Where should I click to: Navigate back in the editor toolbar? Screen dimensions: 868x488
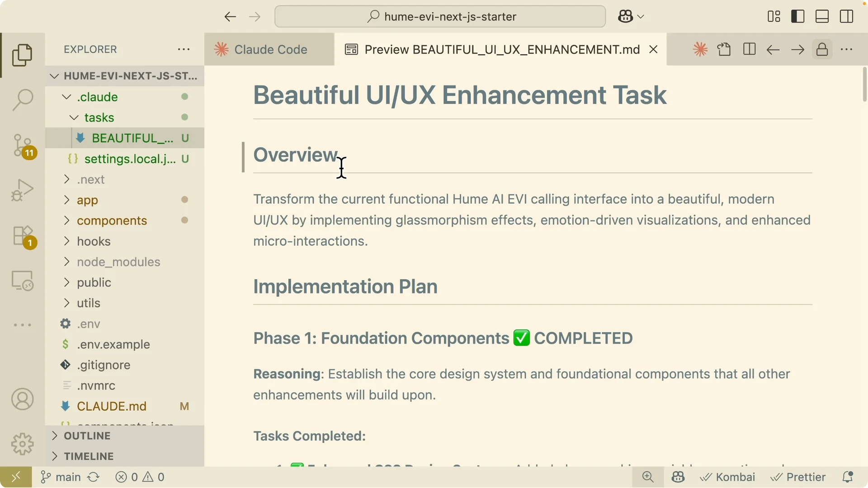pyautogui.click(x=773, y=49)
